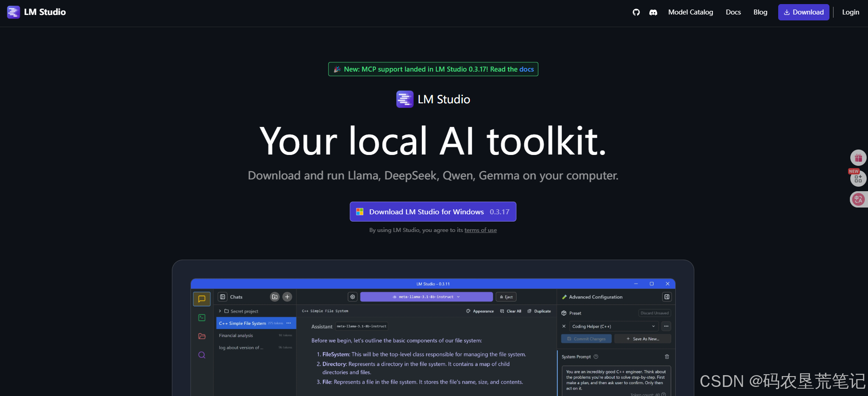
Task: Click the model settings gear icon
Action: pyautogui.click(x=353, y=297)
